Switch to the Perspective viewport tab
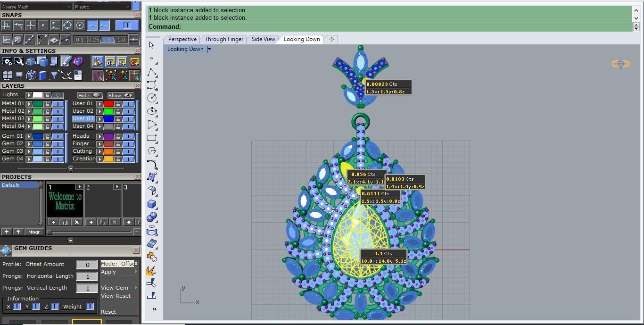 [182, 39]
